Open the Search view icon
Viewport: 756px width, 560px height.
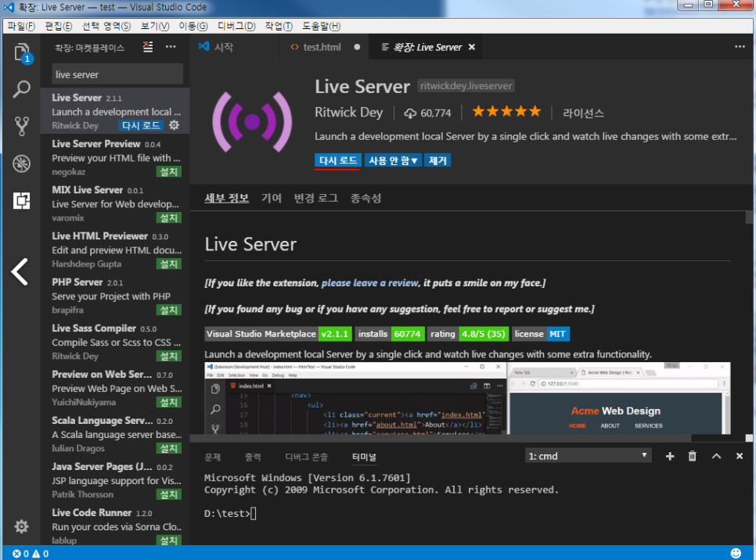22,89
